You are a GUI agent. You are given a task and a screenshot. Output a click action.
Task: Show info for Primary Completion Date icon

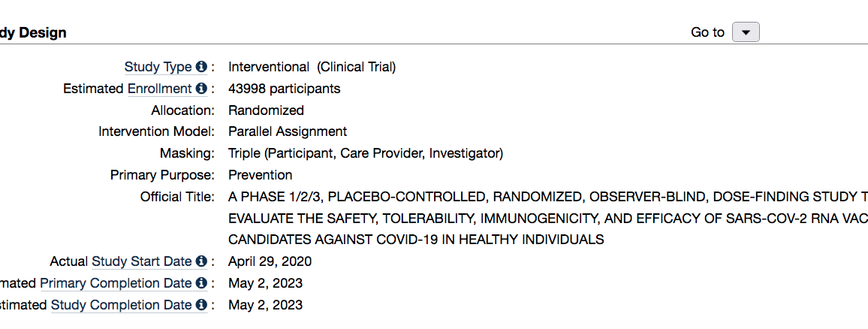[201, 283]
